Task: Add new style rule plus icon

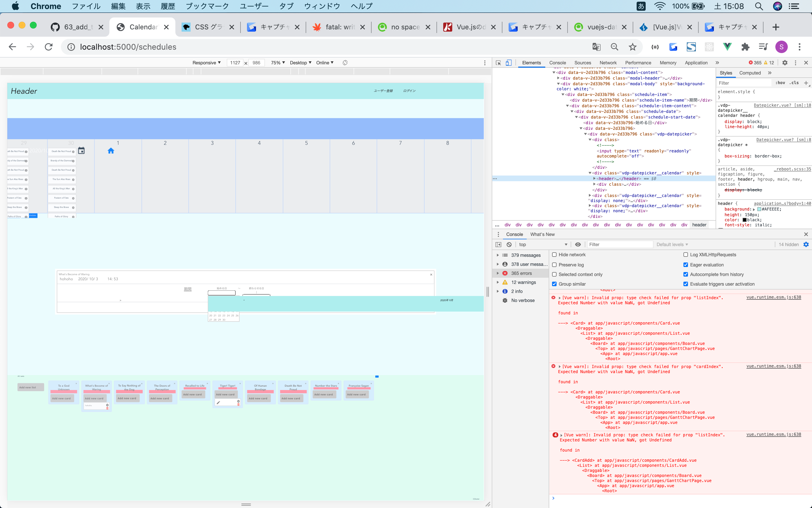Action: (x=806, y=83)
